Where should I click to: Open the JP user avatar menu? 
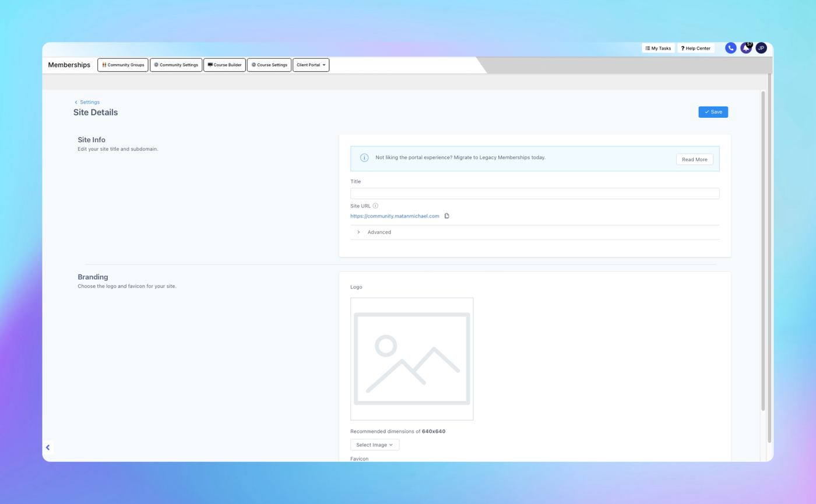(x=761, y=48)
